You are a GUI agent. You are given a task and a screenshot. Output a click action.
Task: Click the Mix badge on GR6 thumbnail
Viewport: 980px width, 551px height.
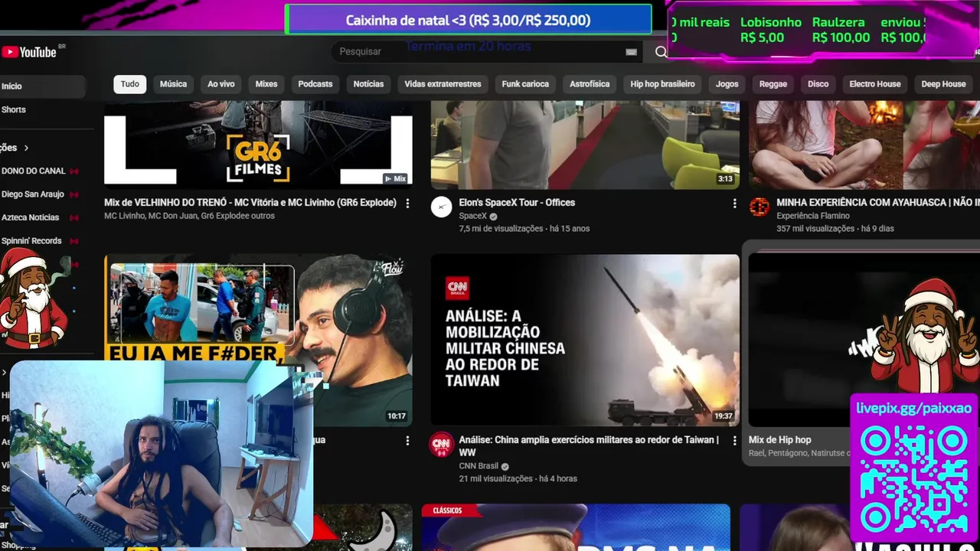coord(395,178)
